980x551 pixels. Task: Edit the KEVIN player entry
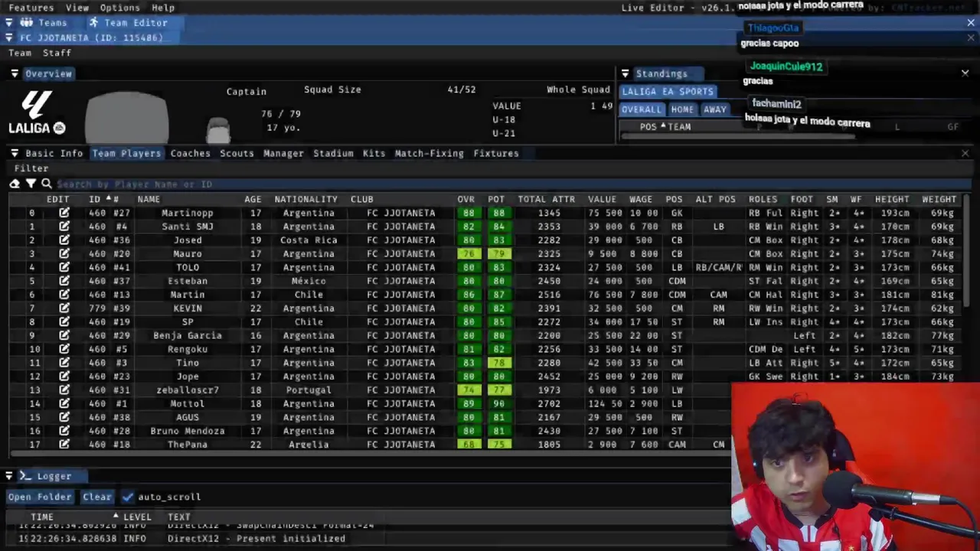tap(64, 308)
